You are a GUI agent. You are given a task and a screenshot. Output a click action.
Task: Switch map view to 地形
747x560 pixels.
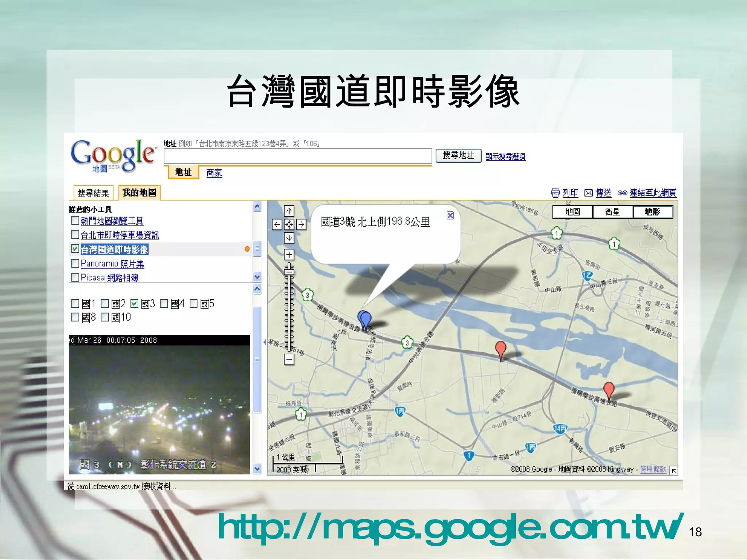(653, 212)
